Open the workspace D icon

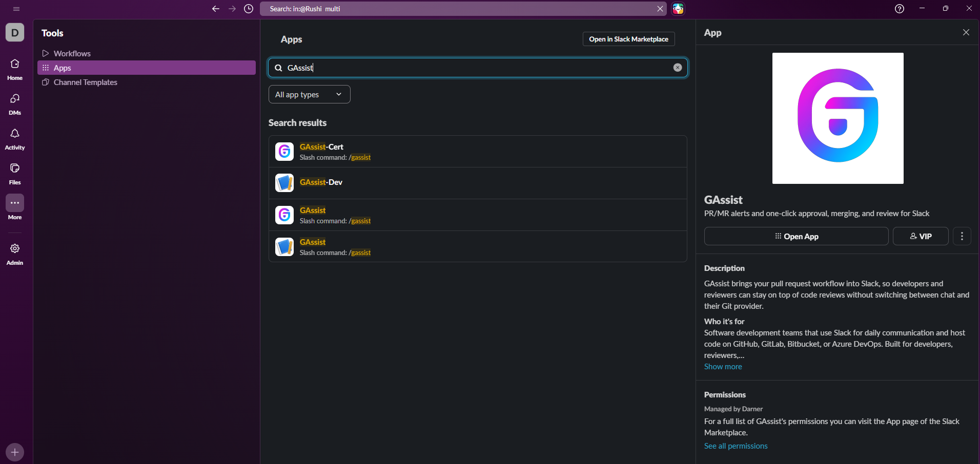15,32
